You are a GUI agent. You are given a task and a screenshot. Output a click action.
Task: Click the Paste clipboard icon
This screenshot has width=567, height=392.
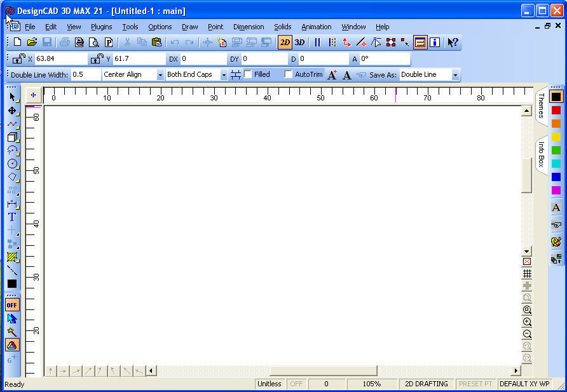(156, 43)
